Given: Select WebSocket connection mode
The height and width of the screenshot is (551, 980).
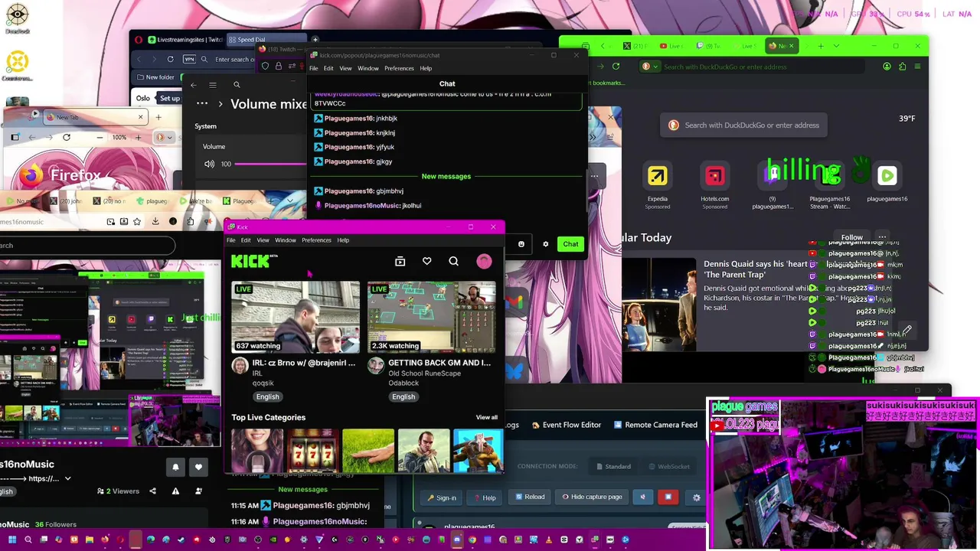Looking at the screenshot, I should point(669,466).
